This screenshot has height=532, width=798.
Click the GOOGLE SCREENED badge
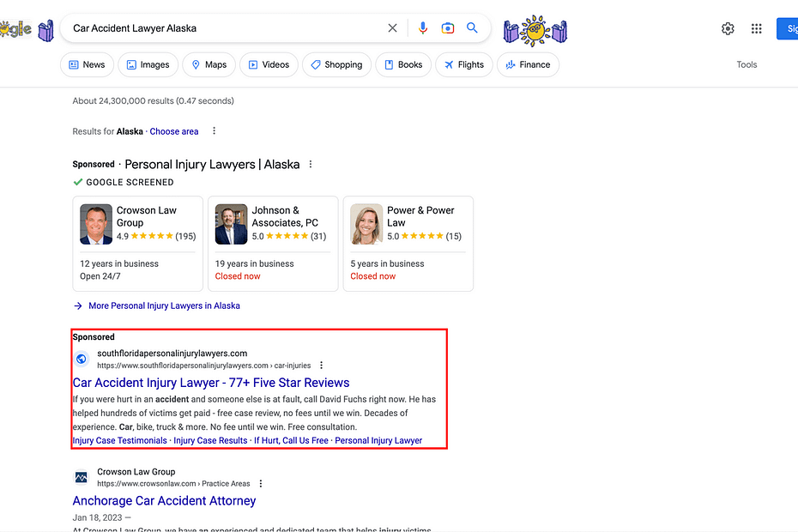124,182
